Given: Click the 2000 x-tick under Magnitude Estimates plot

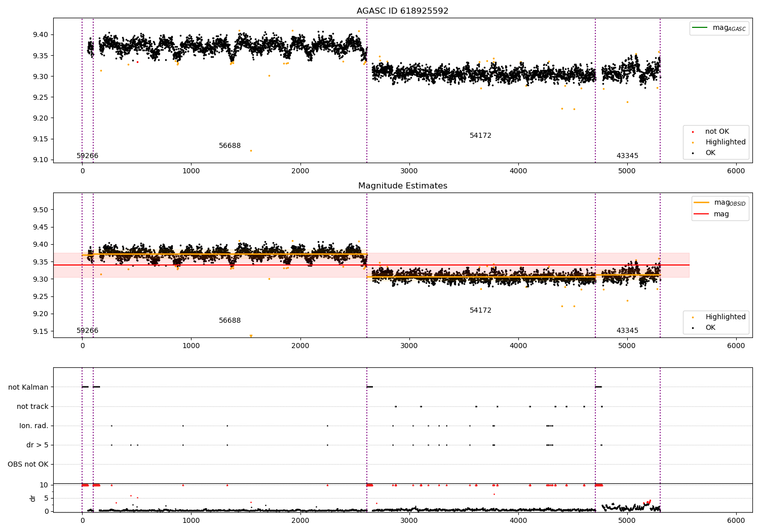Looking at the screenshot, I should [x=300, y=346].
